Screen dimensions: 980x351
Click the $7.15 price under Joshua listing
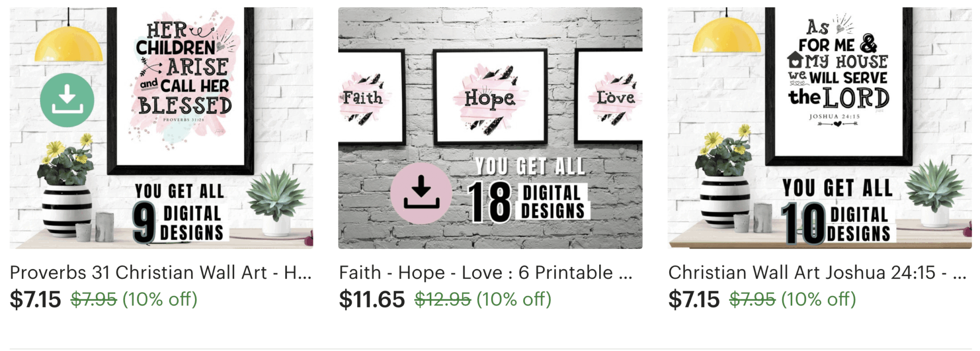pyautogui.click(x=694, y=299)
